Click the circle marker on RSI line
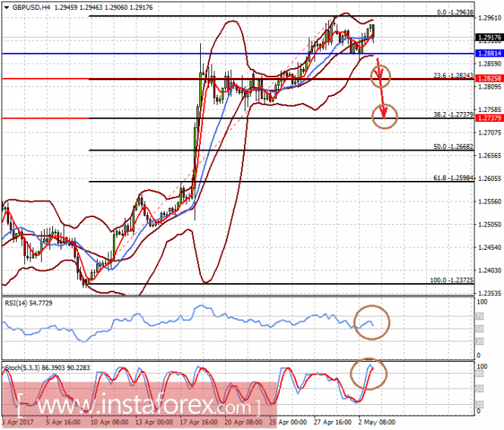 (x=371, y=322)
